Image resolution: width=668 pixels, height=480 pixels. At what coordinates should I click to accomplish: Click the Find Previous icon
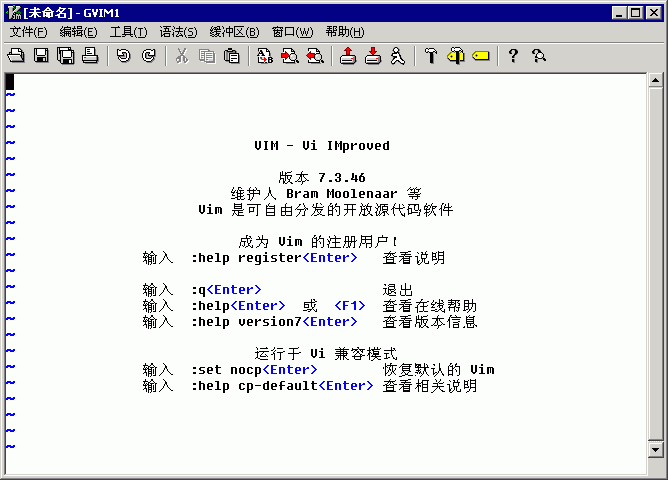coord(315,56)
